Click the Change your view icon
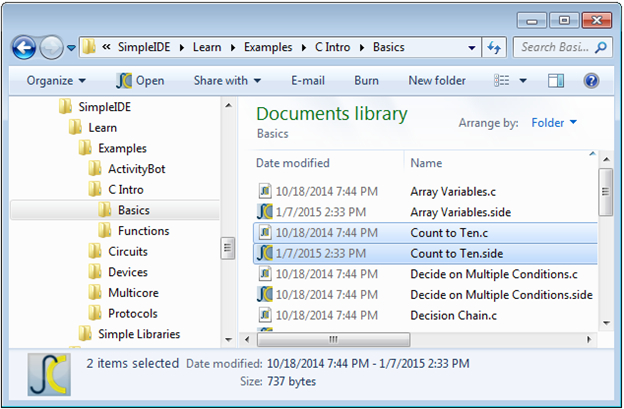The height and width of the screenshot is (409, 624). click(x=502, y=81)
